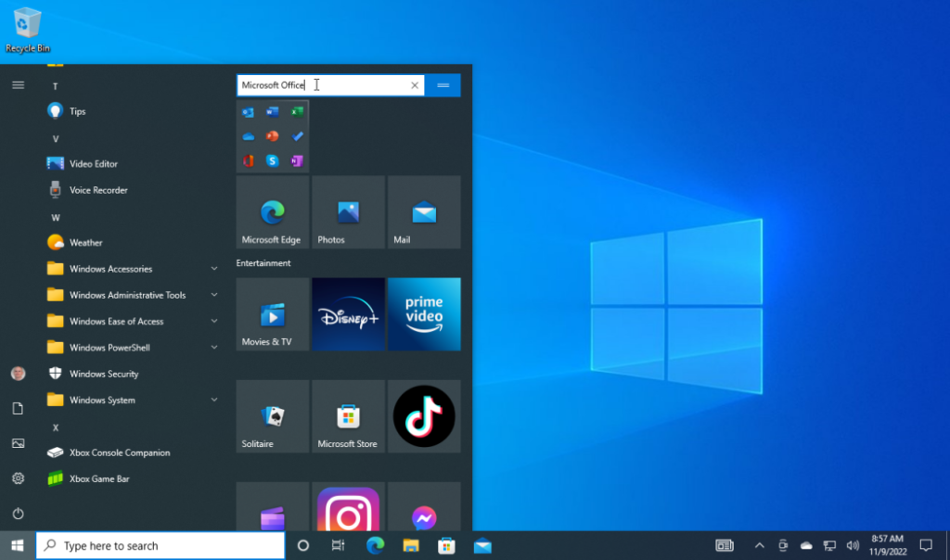Open the Microsoft Store tile in Start
The width and height of the screenshot is (950, 560).
[x=348, y=416]
